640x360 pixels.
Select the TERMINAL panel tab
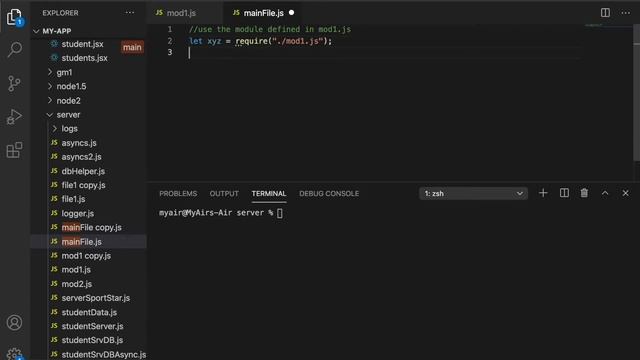[269, 193]
